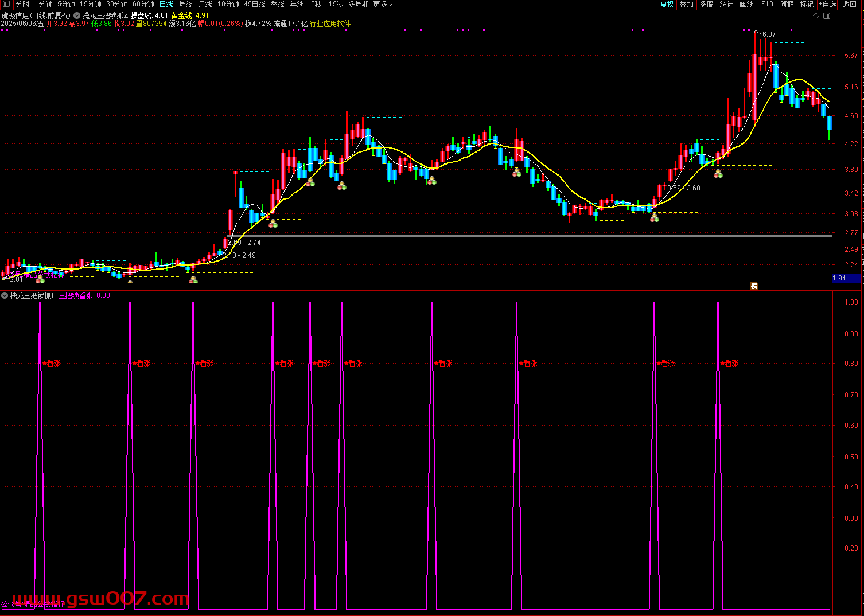Click the 黄金线: 4.91 readout

pos(190,16)
